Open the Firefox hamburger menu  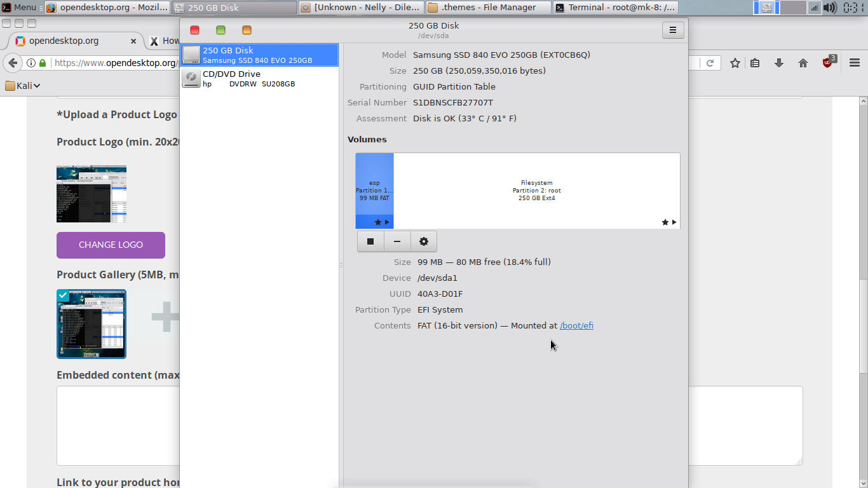[855, 63]
